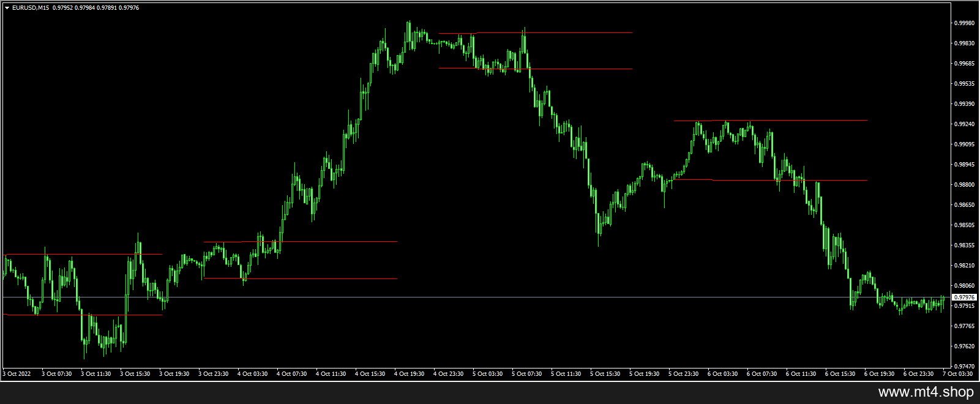Viewport: 980px width, 404px height.
Task: Click price axis label 0.99095
Action: tap(965, 144)
